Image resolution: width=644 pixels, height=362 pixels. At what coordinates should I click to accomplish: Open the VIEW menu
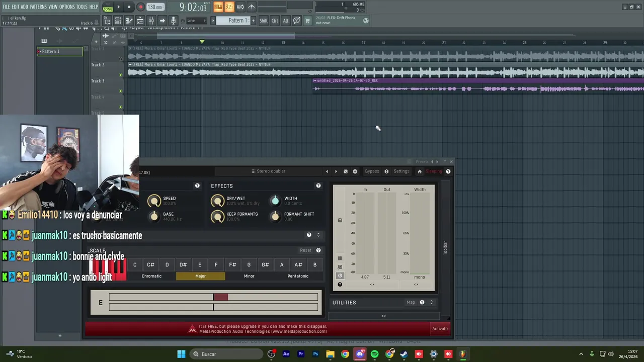click(53, 7)
